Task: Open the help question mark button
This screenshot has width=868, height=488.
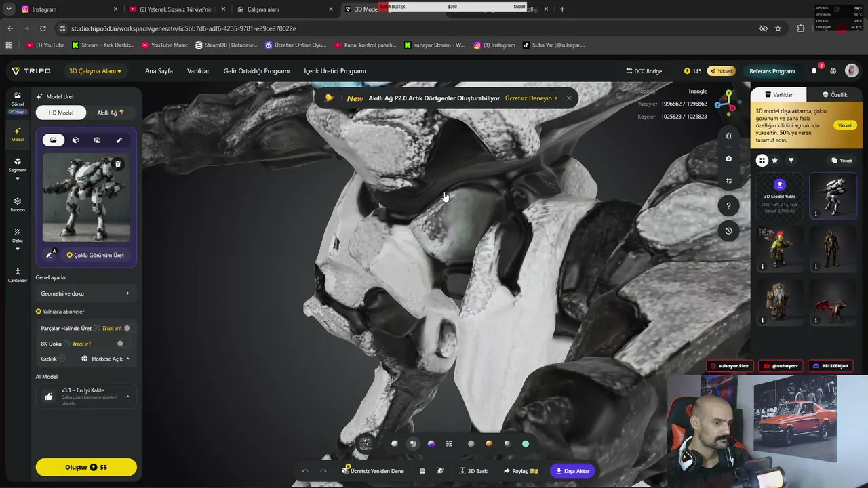Action: tap(728, 205)
